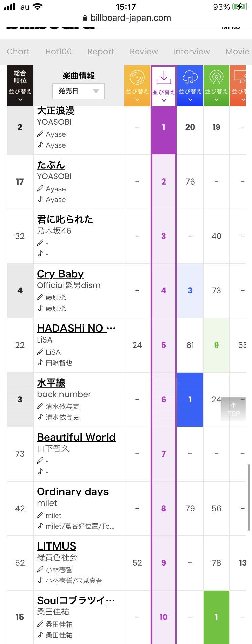252x644 pixels.
Task: Tap the page scrollbar on right edge
Action: coord(249,497)
